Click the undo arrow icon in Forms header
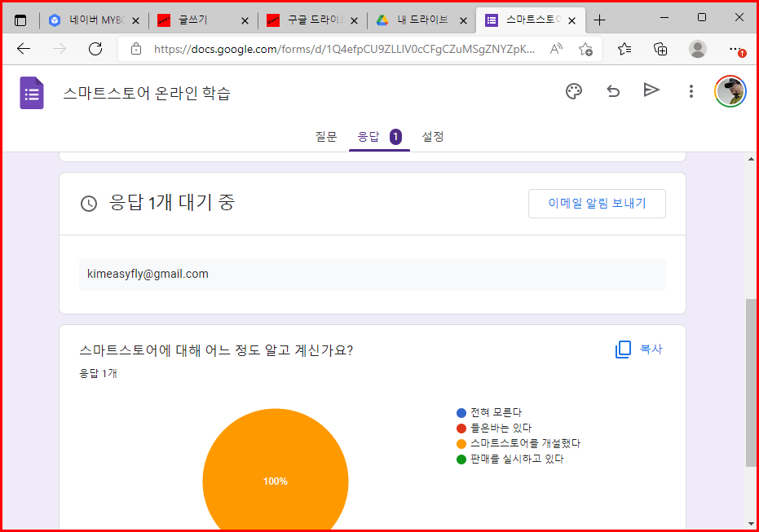The width and height of the screenshot is (759, 532). tap(613, 91)
